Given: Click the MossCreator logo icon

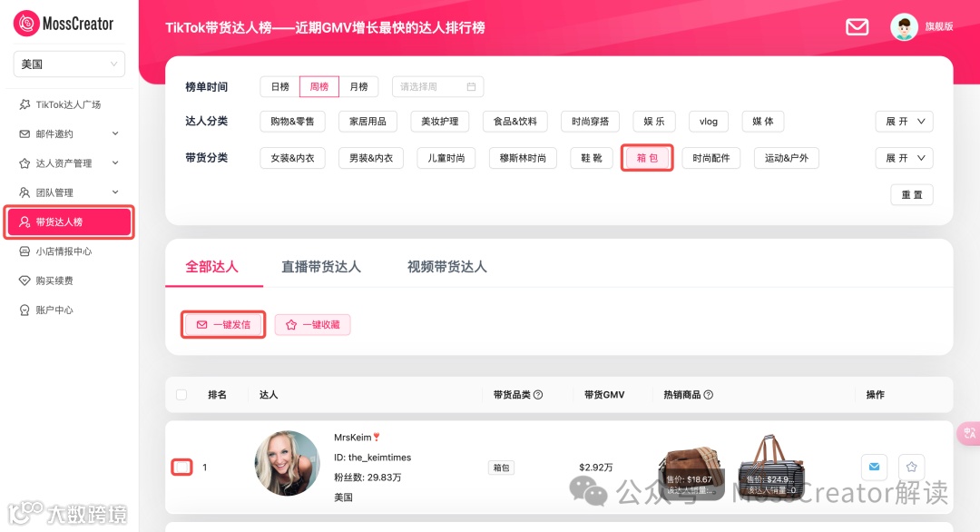Looking at the screenshot, I should (x=26, y=24).
